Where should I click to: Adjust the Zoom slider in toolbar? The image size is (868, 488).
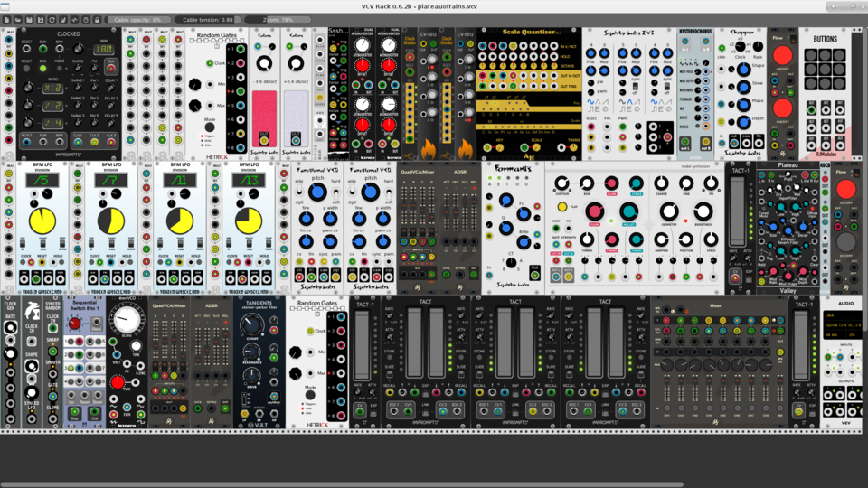click(x=278, y=20)
